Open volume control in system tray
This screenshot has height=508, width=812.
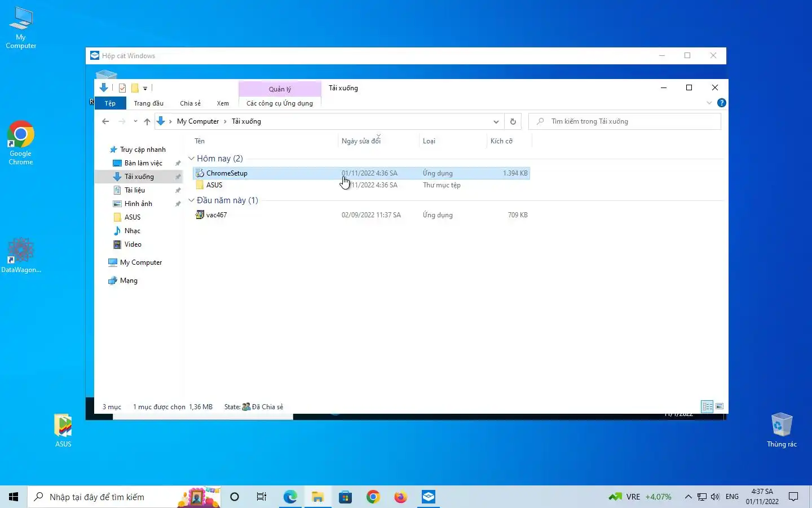(x=715, y=497)
